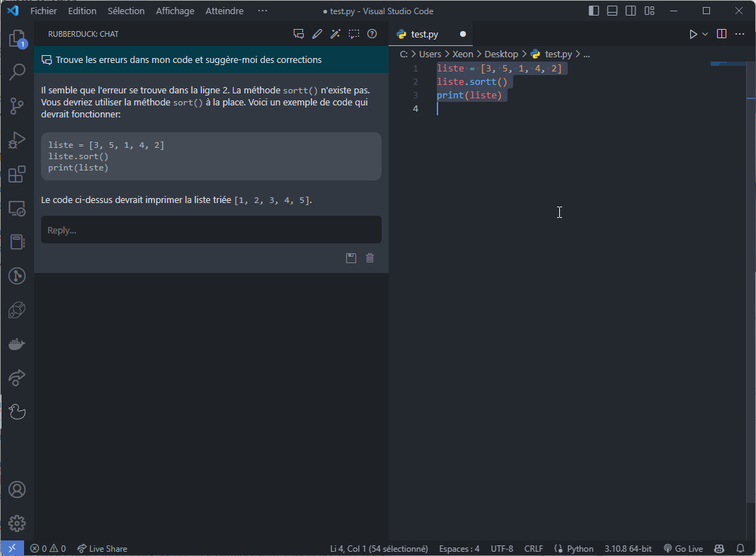Click print(liste) in the editor
The image size is (756, 556).
[x=469, y=95]
